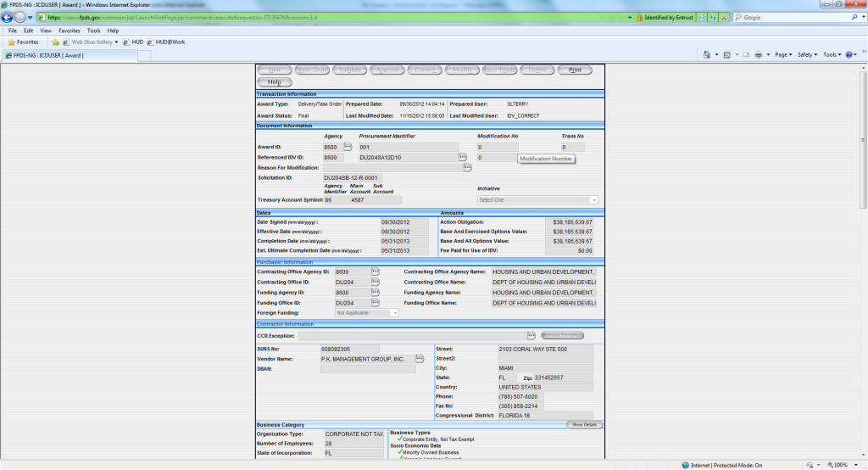Open the Tools menu in menu bar
This screenshot has width=868, height=470.
click(93, 31)
